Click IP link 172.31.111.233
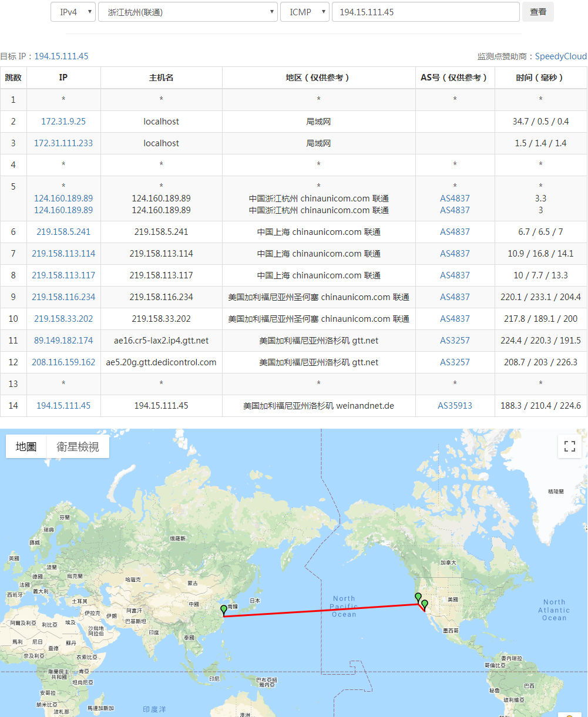The width and height of the screenshot is (588, 717). [x=63, y=143]
